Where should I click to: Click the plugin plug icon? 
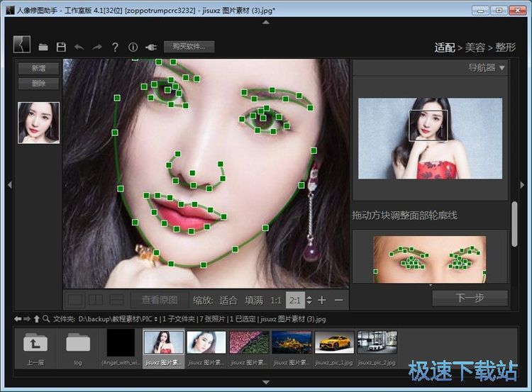coord(151,47)
